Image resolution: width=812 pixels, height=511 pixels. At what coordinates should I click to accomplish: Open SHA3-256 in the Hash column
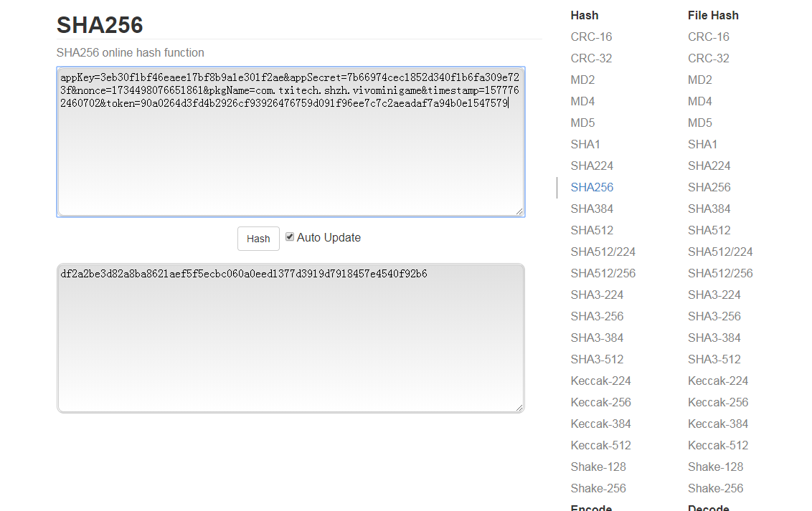597,316
